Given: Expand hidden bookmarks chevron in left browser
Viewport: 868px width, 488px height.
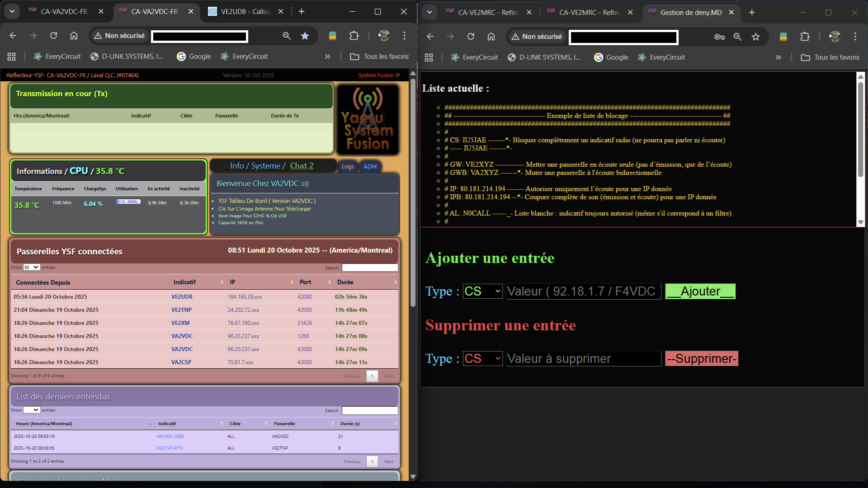Looking at the screenshot, I should point(327,56).
